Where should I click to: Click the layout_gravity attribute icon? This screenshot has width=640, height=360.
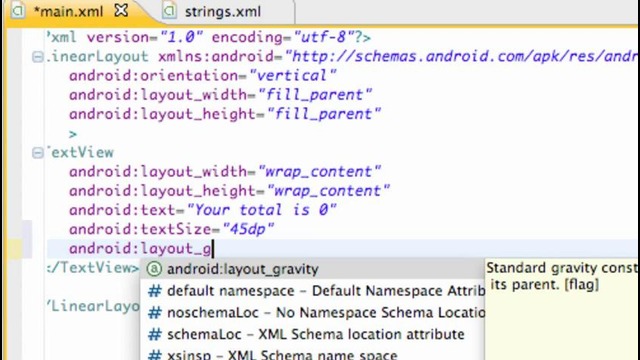(154, 269)
